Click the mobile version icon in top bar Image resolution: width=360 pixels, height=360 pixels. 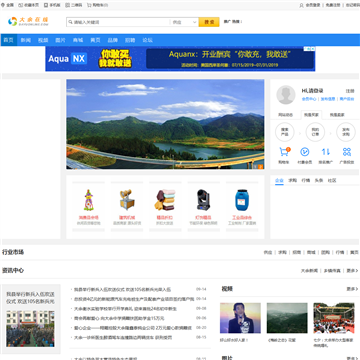(x=46, y=5)
